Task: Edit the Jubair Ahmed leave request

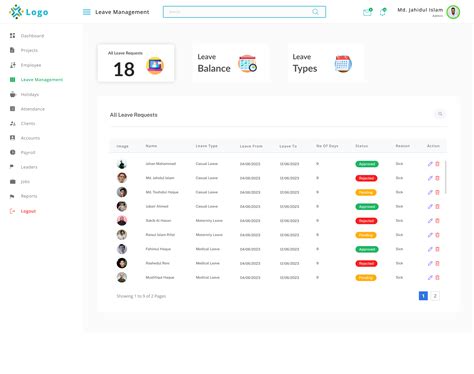Action: [x=430, y=206]
